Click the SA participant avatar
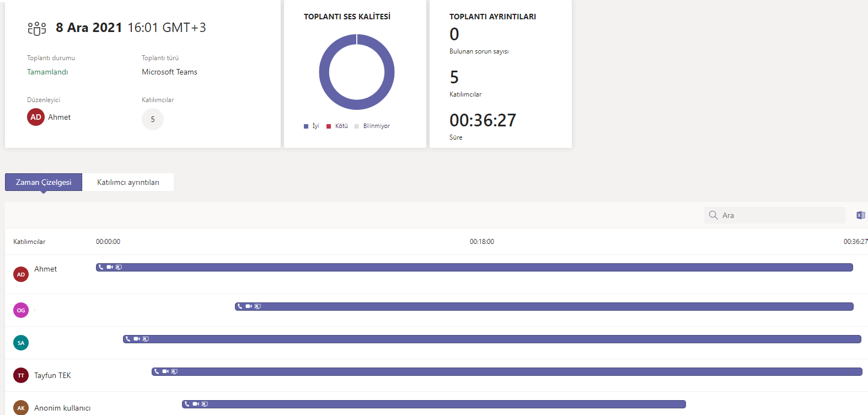The image size is (868, 415). pyautogui.click(x=21, y=343)
